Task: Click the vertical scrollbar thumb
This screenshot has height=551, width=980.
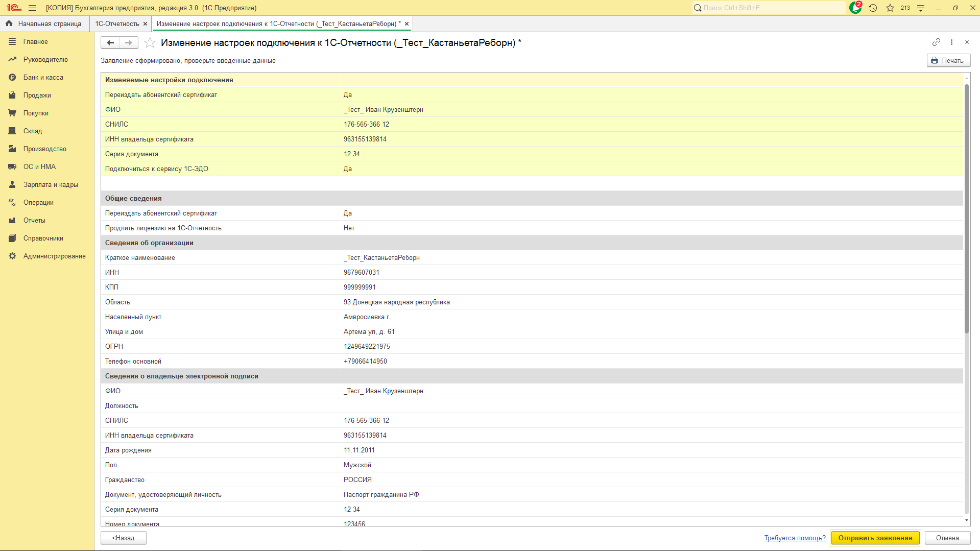Action: point(966,208)
